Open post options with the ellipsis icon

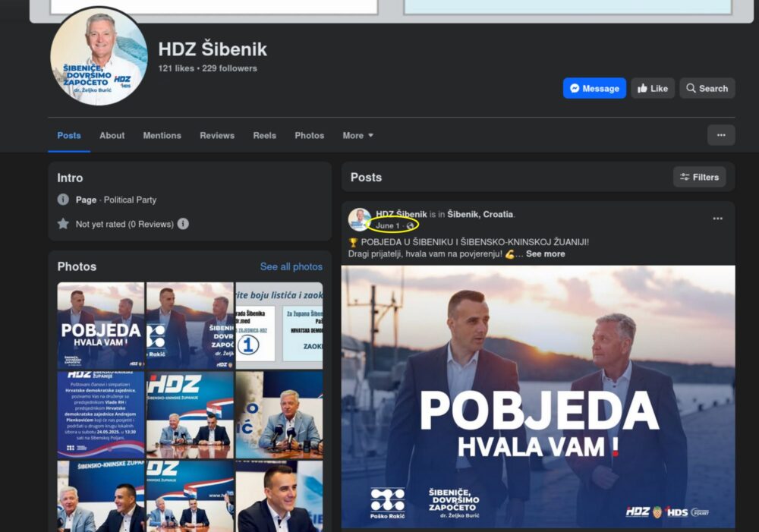[x=718, y=218]
